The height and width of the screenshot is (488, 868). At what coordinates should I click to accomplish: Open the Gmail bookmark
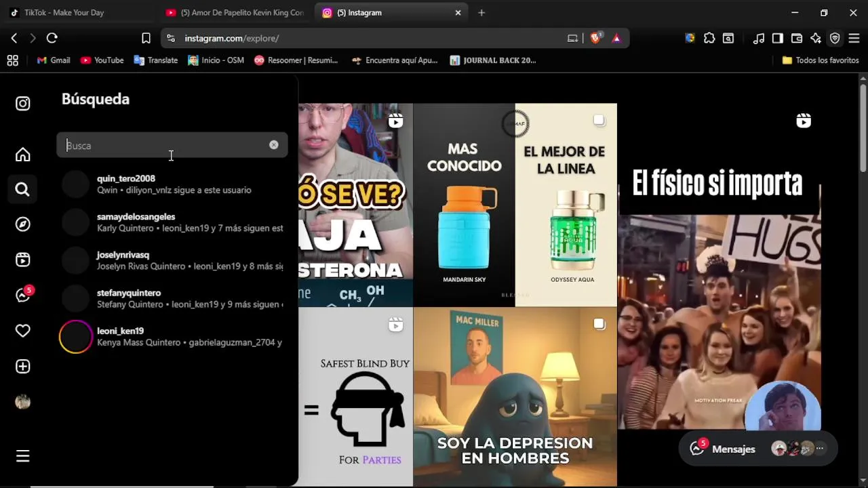54,60
